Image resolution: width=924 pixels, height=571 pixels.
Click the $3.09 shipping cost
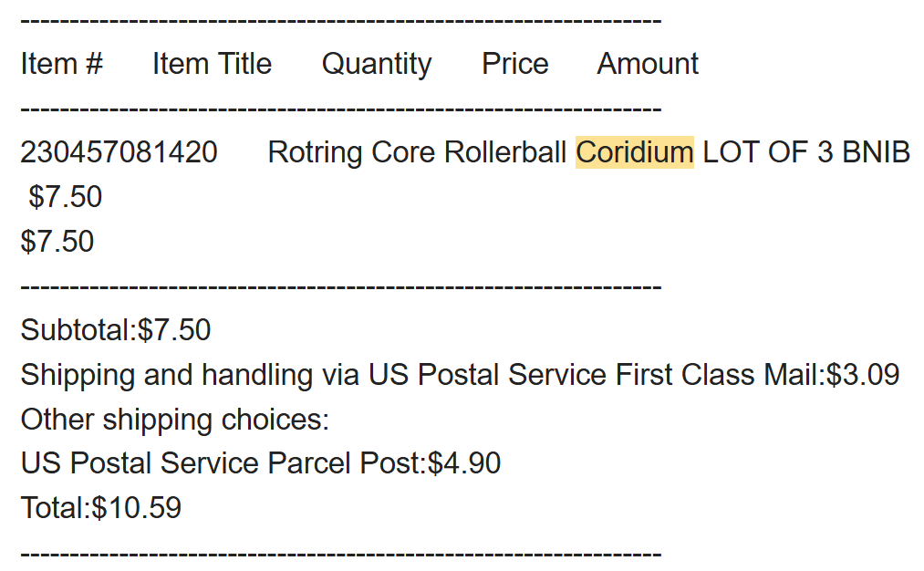[863, 374]
